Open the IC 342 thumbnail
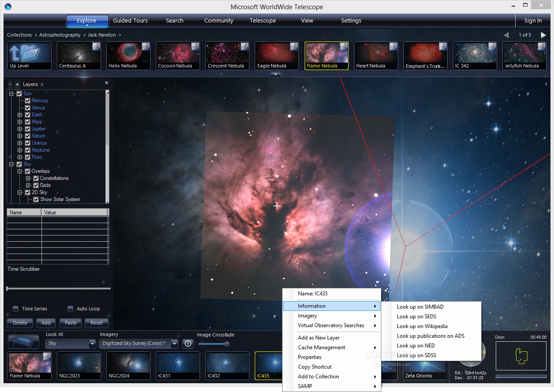Viewport: 554px width, 392px height. [475, 56]
